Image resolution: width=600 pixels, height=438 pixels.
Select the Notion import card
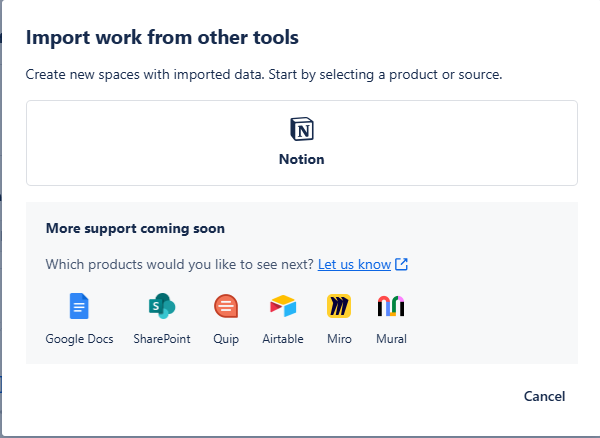click(x=302, y=143)
